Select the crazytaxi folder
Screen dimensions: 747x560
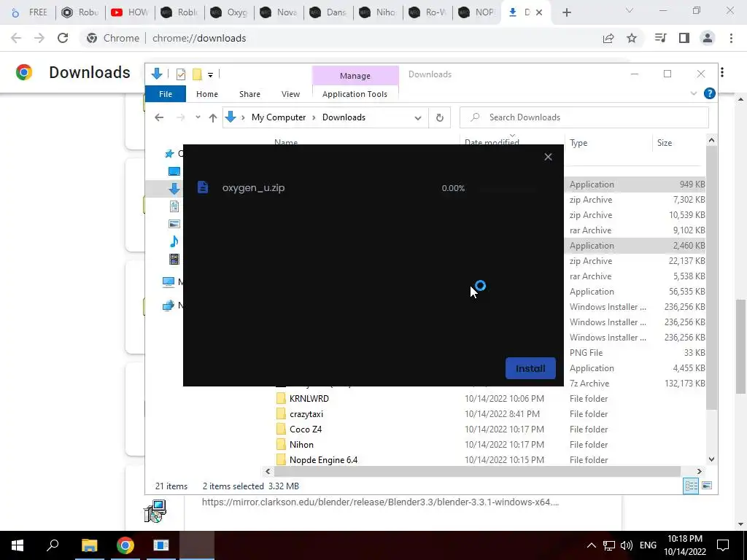(x=306, y=414)
